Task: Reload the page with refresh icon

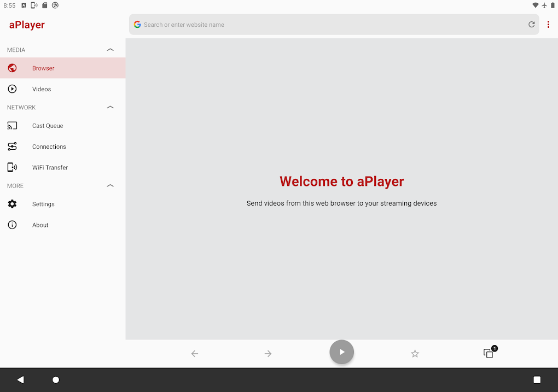Action: pos(531,25)
